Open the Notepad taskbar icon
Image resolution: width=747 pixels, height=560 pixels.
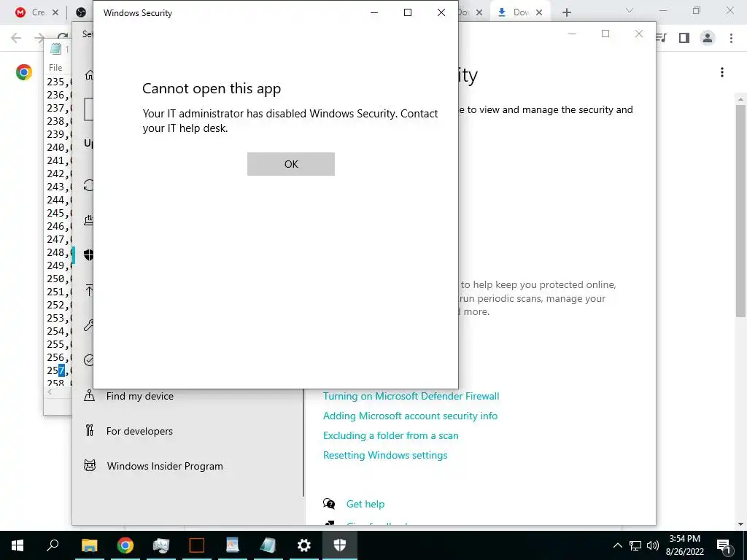point(268,545)
